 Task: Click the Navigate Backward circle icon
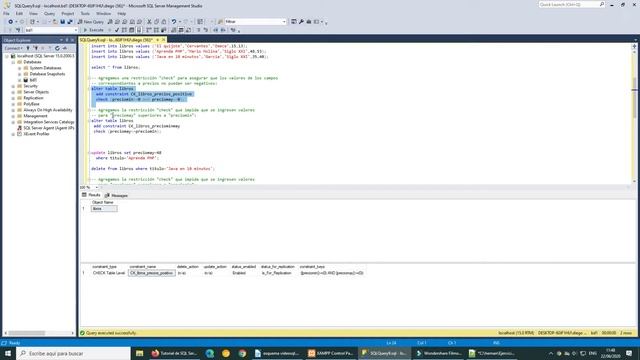[11, 22]
